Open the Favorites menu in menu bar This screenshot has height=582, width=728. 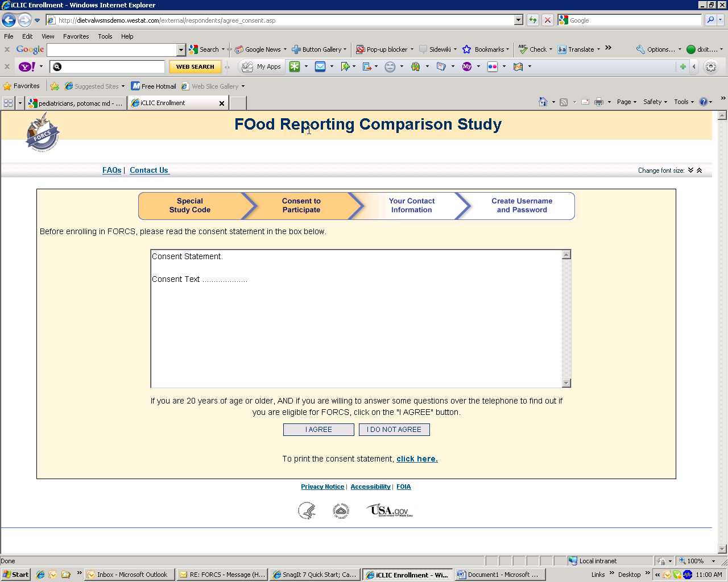point(76,36)
